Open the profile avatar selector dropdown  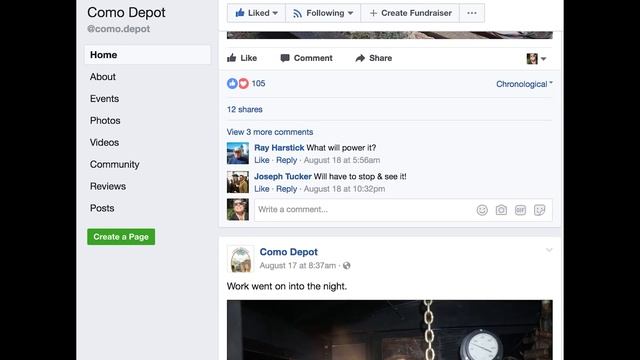coord(536,59)
